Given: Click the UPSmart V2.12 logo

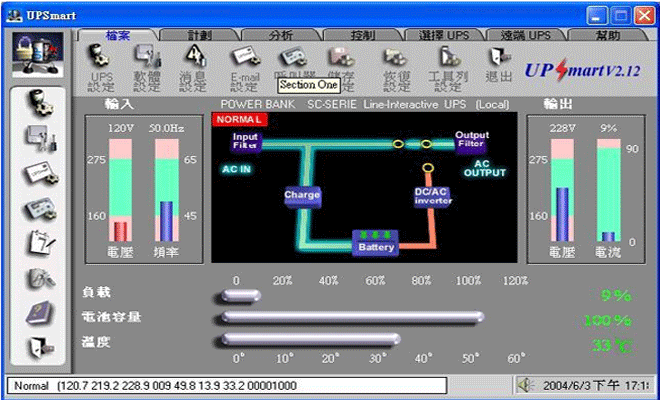Looking at the screenshot, I should tap(583, 71).
